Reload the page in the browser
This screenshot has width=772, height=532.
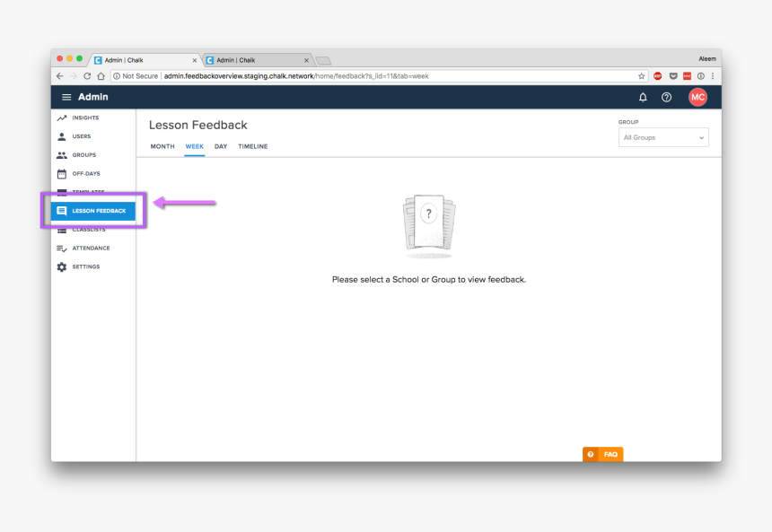tap(87, 76)
